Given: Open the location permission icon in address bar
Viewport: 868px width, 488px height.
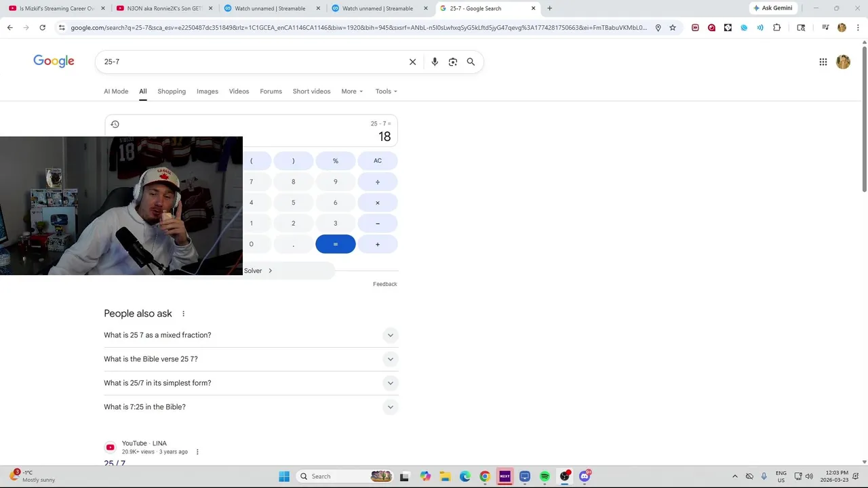Looking at the screenshot, I should point(658,28).
